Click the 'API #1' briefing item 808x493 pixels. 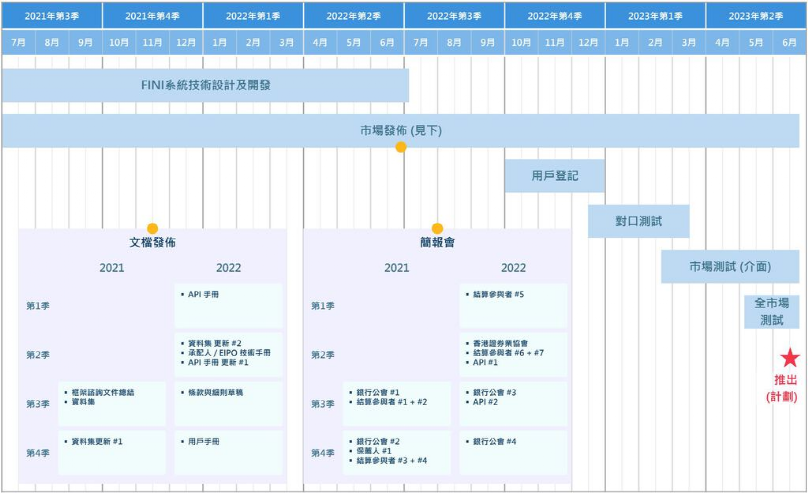pyautogui.click(x=485, y=362)
